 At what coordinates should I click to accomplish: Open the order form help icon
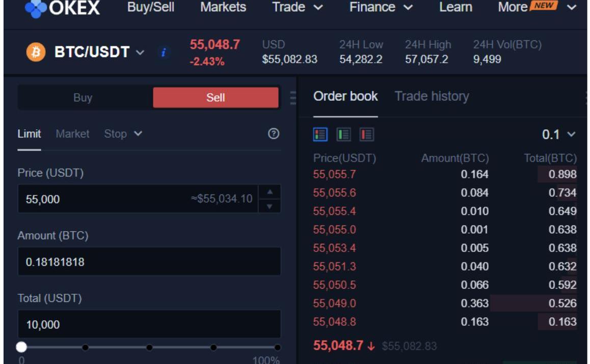274,133
